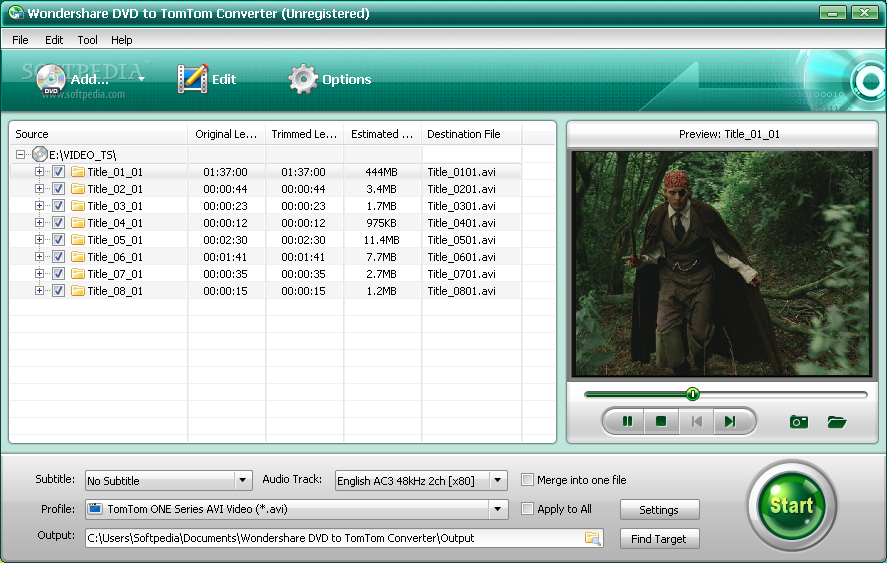The height and width of the screenshot is (563, 887).
Task: Enable Merge into one file
Action: (x=527, y=480)
